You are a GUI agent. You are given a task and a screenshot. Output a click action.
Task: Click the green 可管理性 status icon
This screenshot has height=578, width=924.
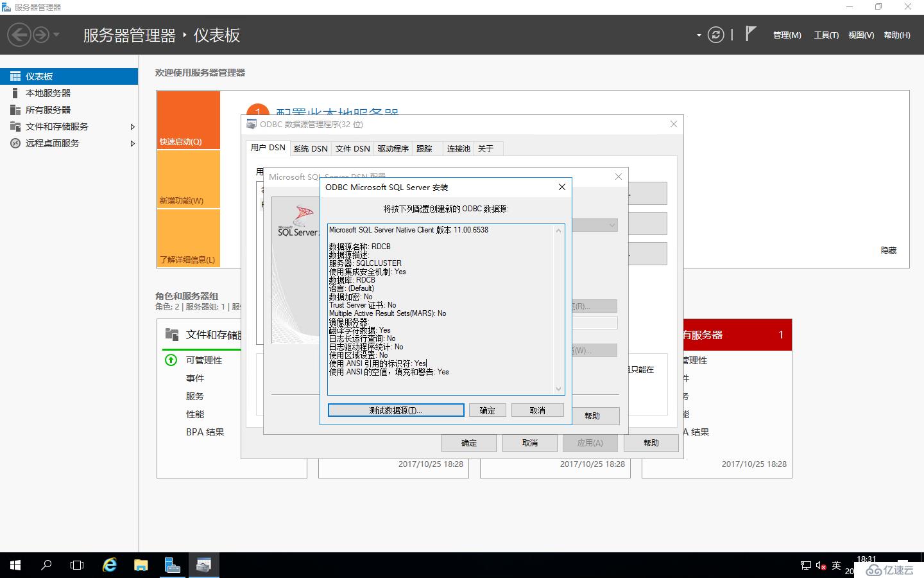[x=171, y=360]
